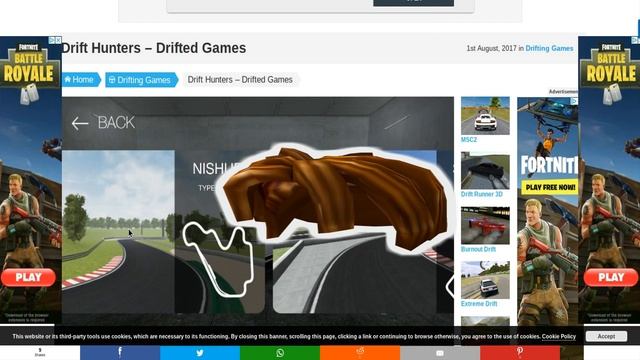
Task: Open Burnout Drift thumbnail
Action: click(485, 225)
